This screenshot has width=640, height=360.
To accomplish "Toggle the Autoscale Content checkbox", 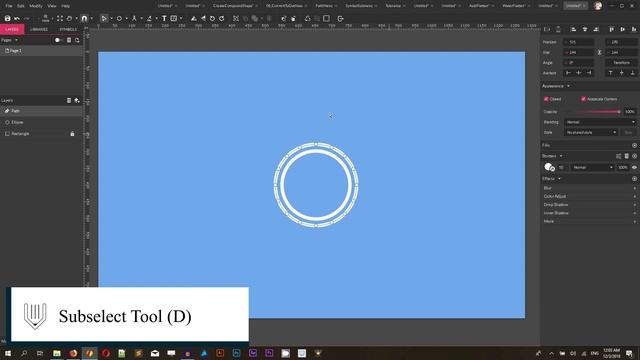I will click(583, 99).
